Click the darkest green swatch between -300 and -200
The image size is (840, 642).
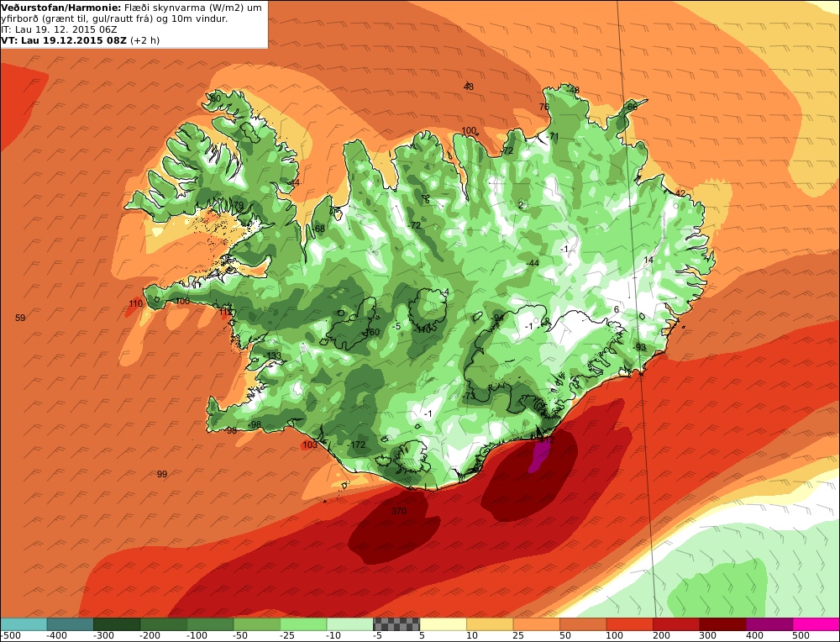point(117,624)
